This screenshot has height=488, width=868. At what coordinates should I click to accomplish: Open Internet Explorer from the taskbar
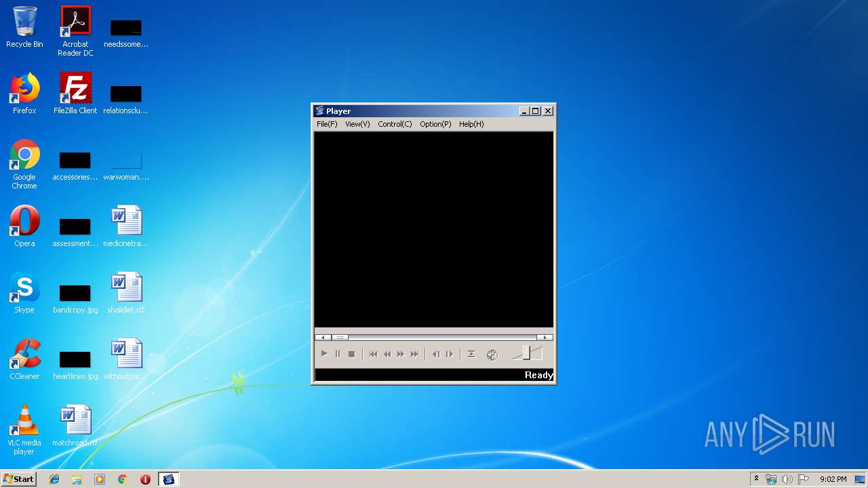coord(54,479)
